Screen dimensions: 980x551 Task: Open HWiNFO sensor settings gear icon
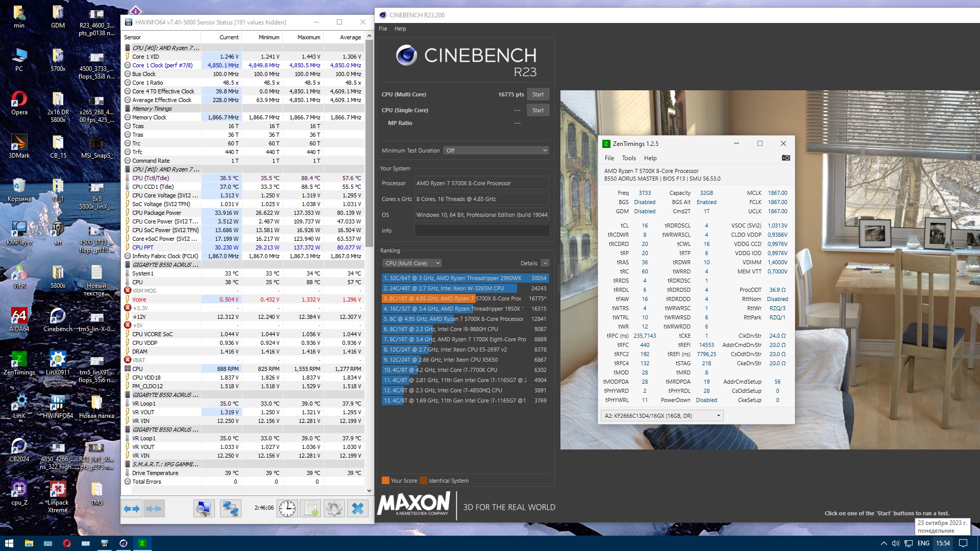pyautogui.click(x=334, y=509)
